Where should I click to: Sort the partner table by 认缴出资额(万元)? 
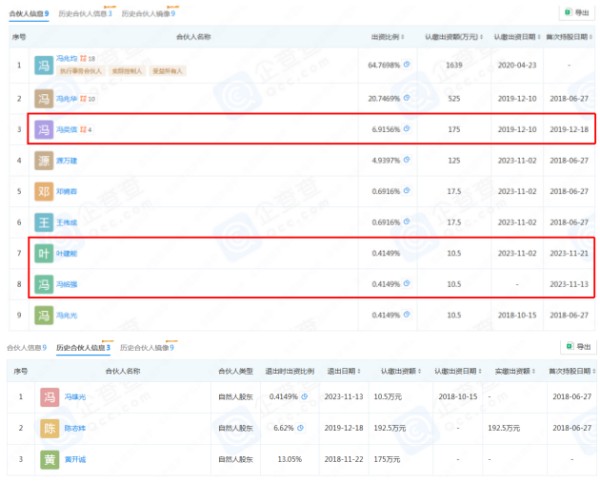(481, 37)
